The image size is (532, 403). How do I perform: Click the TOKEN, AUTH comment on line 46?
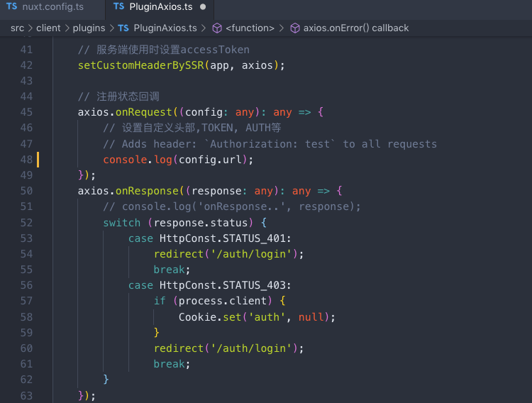(x=192, y=128)
